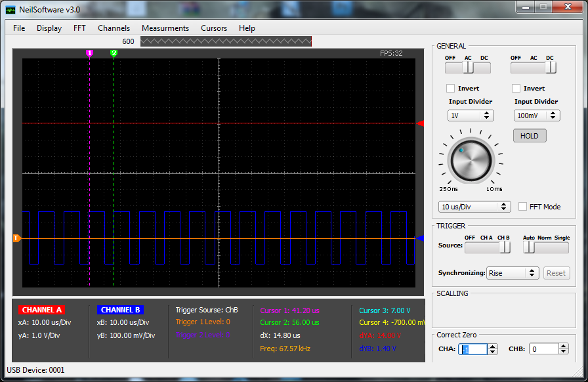Click the CHB Correct Zero stepper arrows
The width and height of the screenshot is (588, 382).
point(563,349)
